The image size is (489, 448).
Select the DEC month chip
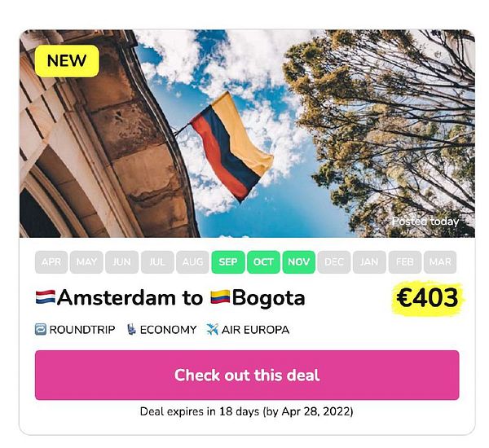(x=334, y=262)
